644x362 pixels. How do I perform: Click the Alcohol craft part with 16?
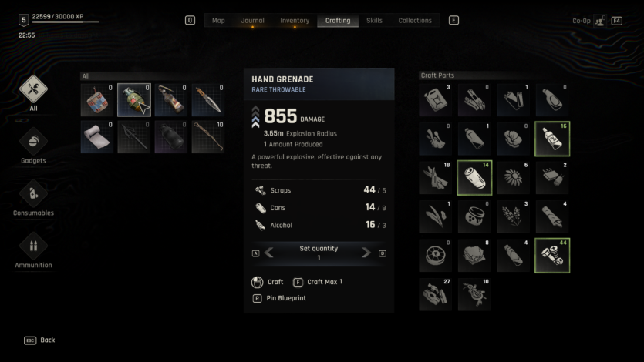[552, 139]
